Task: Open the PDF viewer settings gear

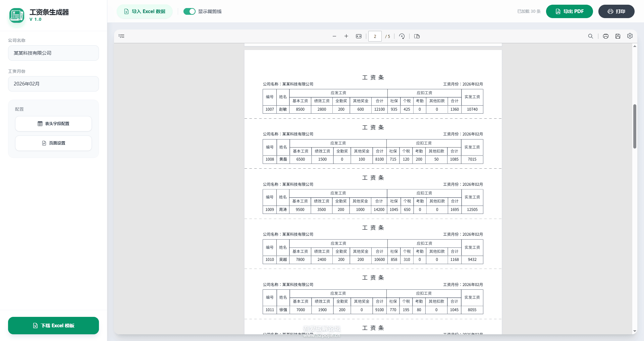Action: [630, 36]
